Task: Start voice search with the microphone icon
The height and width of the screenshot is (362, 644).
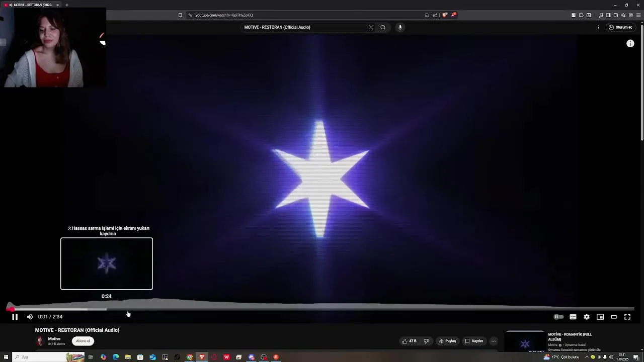Action: click(x=400, y=28)
